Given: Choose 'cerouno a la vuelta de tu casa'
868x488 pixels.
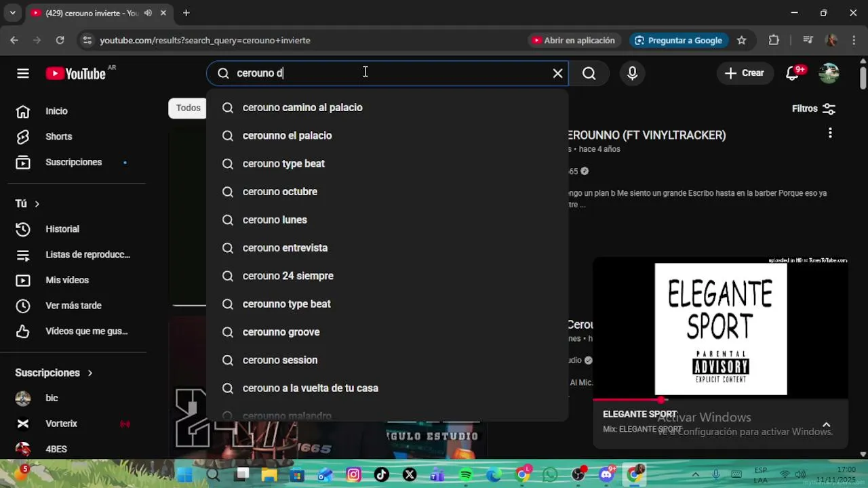Looking at the screenshot, I should pos(387,388).
